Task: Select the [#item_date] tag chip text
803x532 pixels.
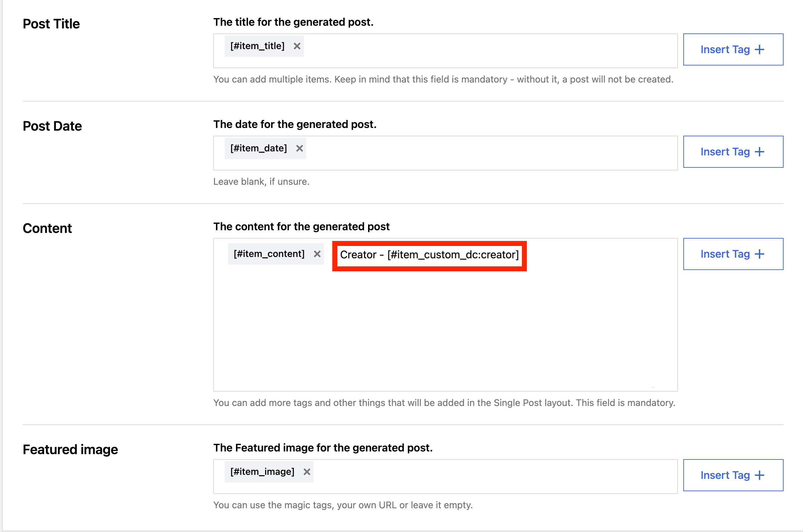Action: pyautogui.click(x=259, y=148)
